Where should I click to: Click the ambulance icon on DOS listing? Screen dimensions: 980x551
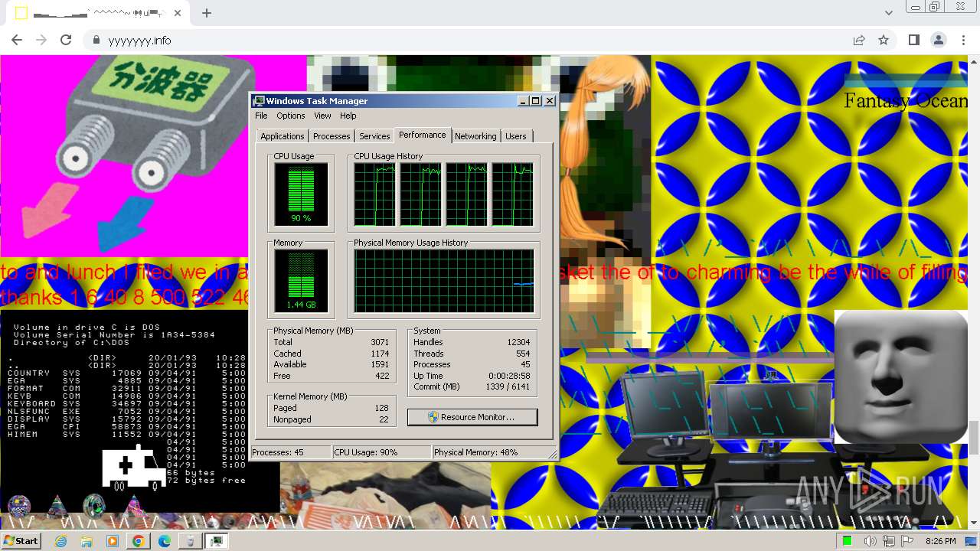point(133,467)
